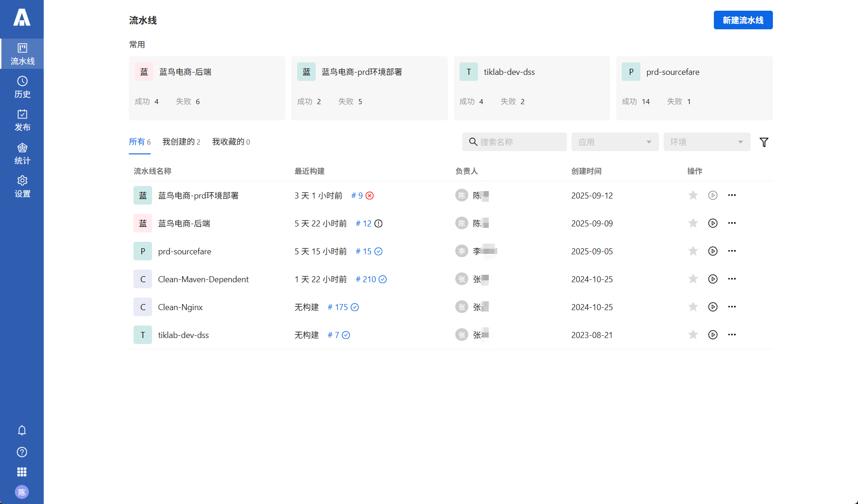Screen dimensions: 858x504
Task: Switch to the 我创建的 tab
Action: (x=181, y=142)
